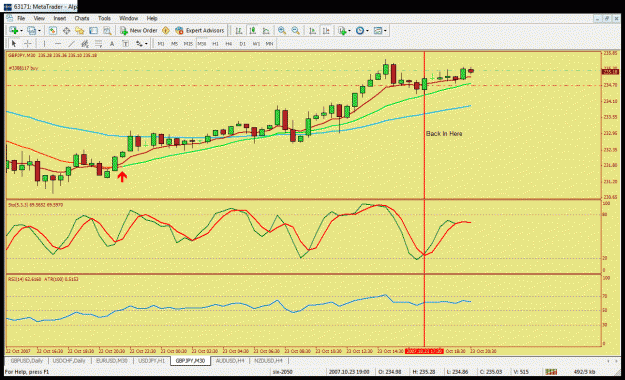Switch to USDCHF,Daily chart tab
This screenshot has height=380, width=625.
point(69,360)
